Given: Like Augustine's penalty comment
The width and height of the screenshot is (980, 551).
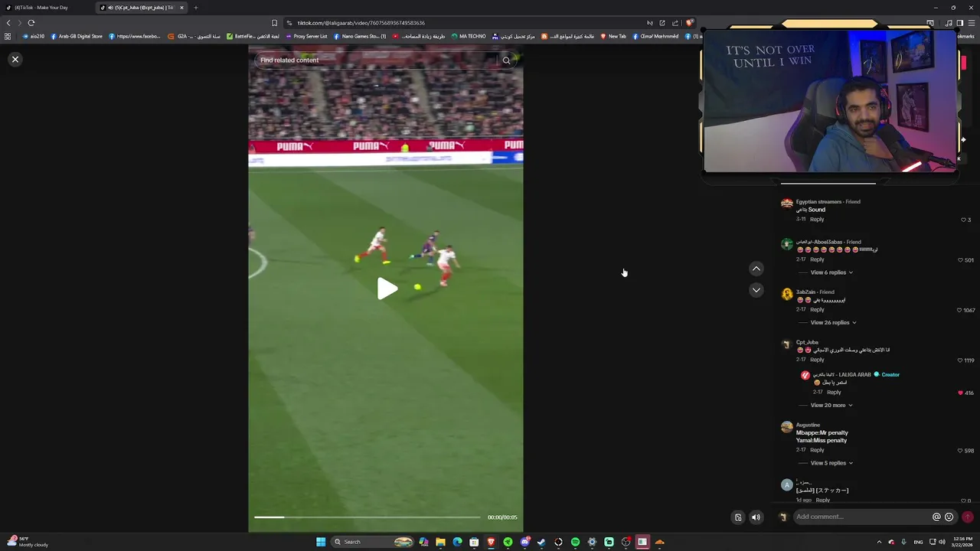Looking at the screenshot, I should pos(960,451).
